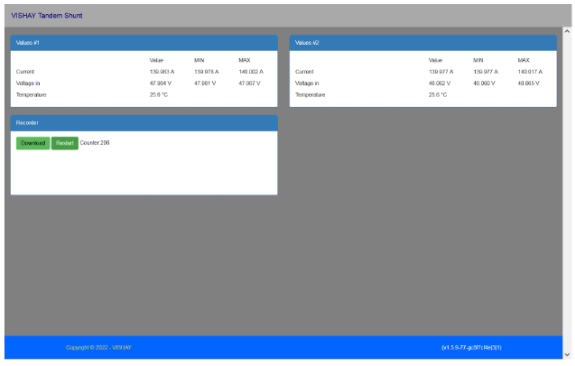Click the Copyright © 2022 - VISHAY footer text
This screenshot has width=575, height=366.
(99, 347)
